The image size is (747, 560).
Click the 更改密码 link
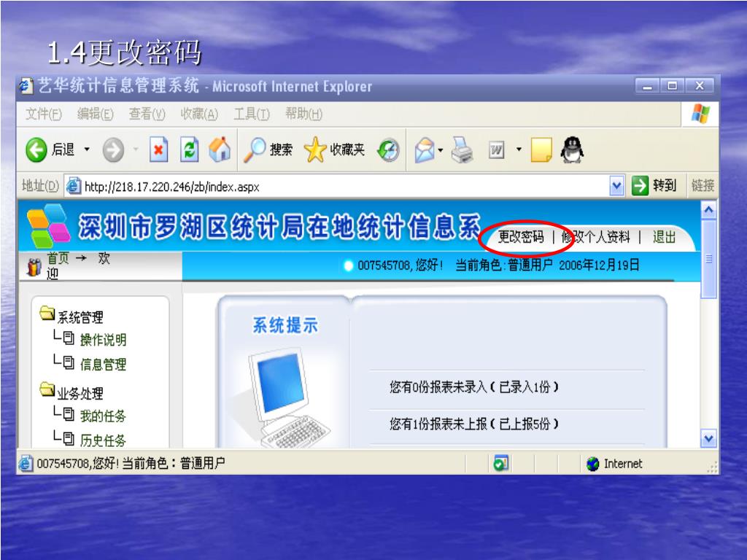[521, 237]
